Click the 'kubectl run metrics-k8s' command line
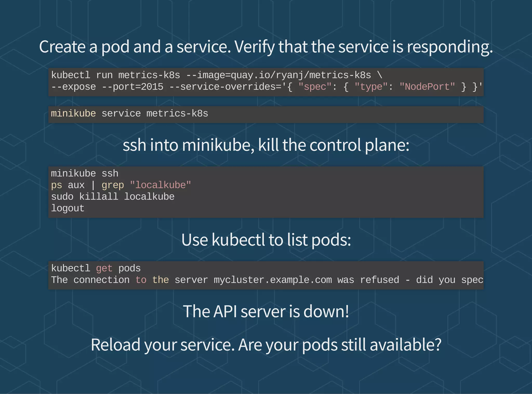 coord(217,75)
